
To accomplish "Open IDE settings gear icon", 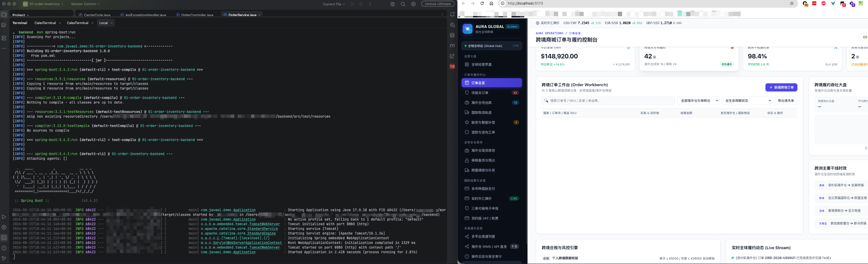I will pyautogui.click(x=413, y=4).
